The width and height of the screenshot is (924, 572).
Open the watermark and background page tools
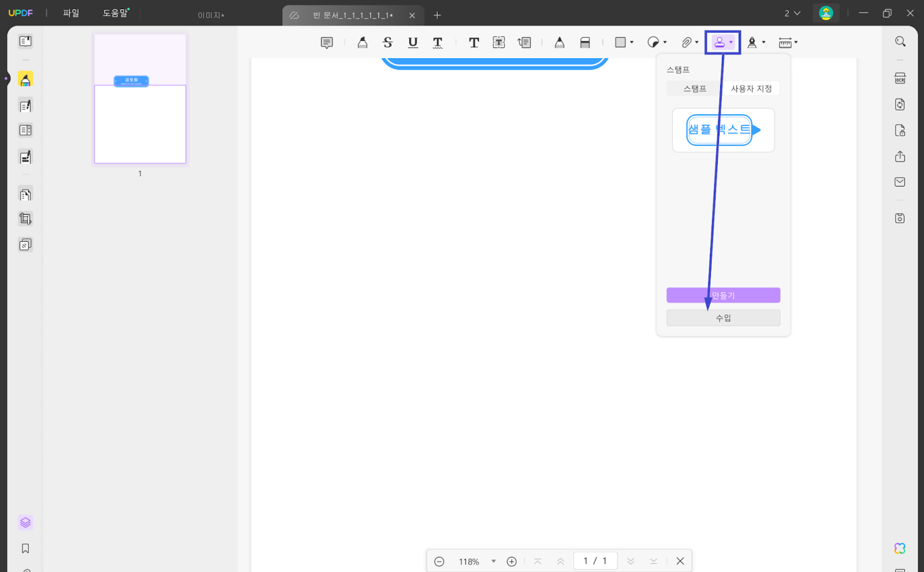[25, 245]
